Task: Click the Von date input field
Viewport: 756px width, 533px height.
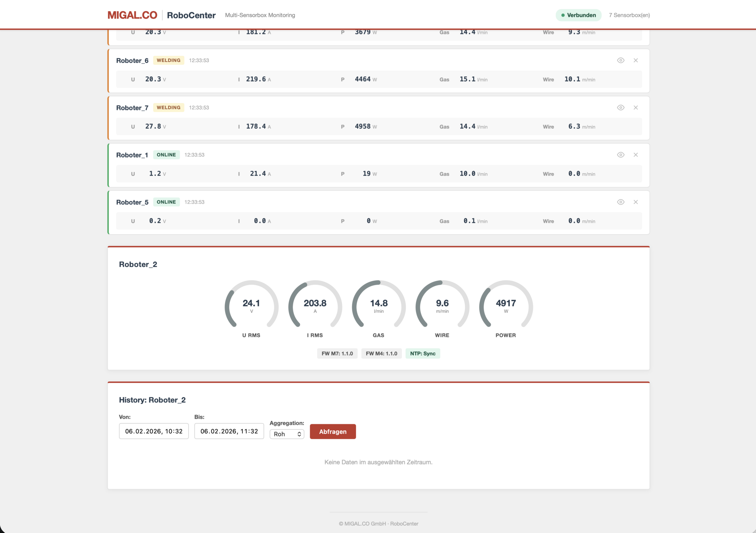Action: [153, 431]
